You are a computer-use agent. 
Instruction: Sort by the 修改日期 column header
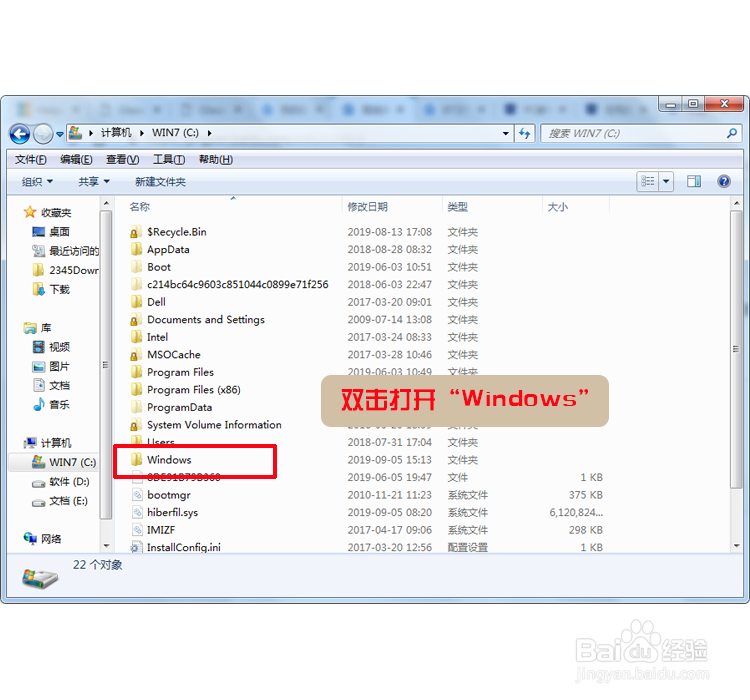tap(367, 207)
